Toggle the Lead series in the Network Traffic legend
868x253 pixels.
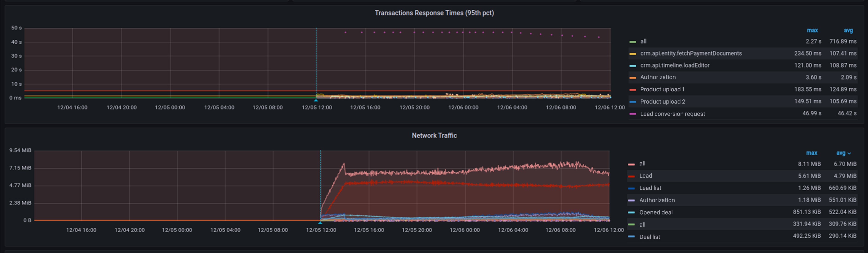tap(646, 176)
